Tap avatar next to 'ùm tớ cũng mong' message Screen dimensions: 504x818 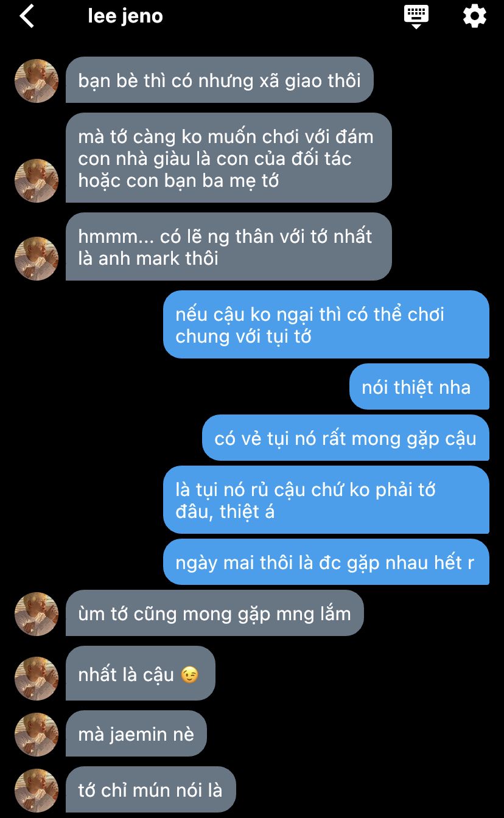click(x=37, y=614)
